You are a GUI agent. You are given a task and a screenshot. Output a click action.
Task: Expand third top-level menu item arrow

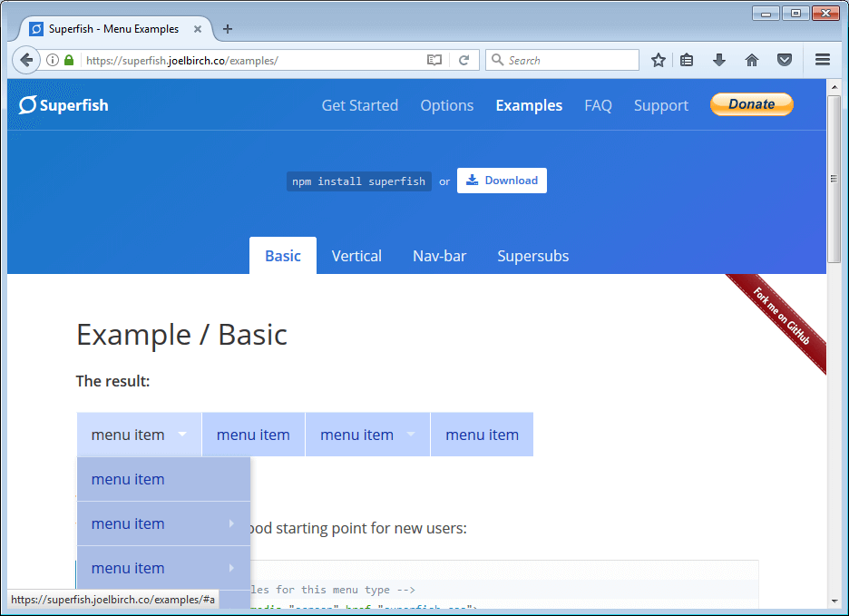(x=411, y=435)
